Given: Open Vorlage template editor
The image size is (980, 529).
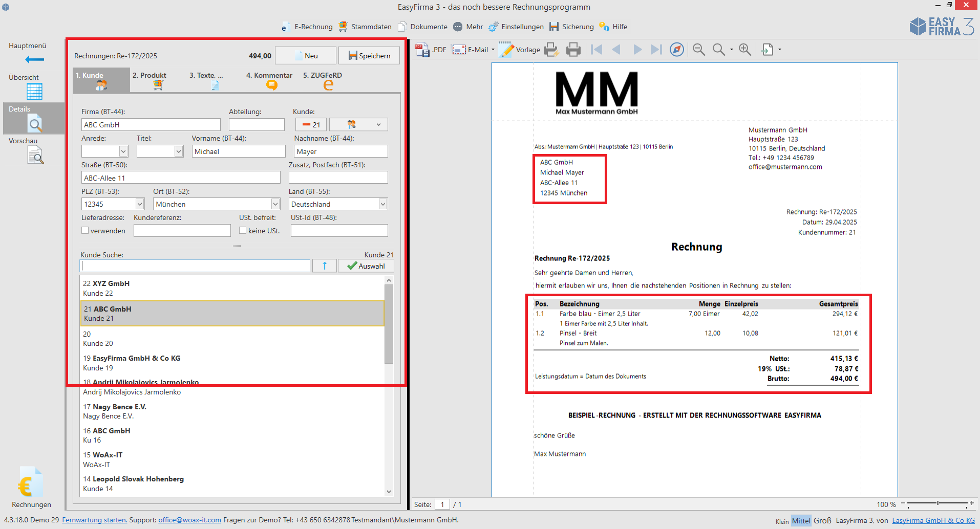Looking at the screenshot, I should [x=520, y=50].
